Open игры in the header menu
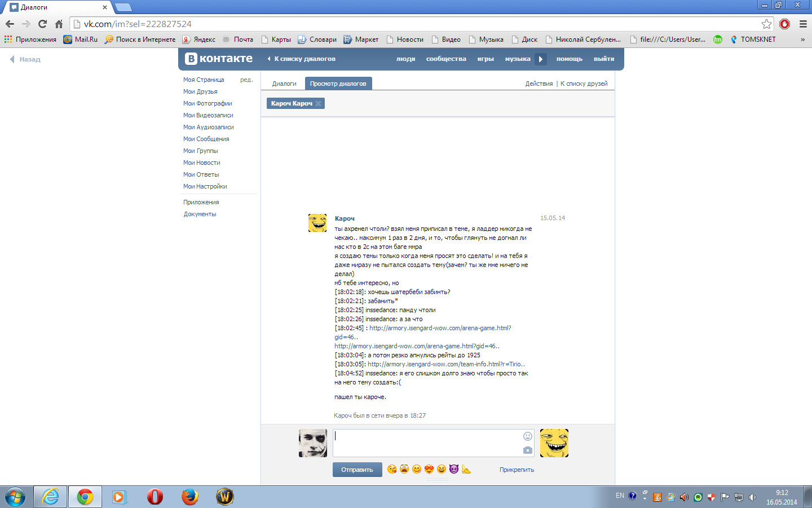This screenshot has height=508, width=812. (x=486, y=59)
